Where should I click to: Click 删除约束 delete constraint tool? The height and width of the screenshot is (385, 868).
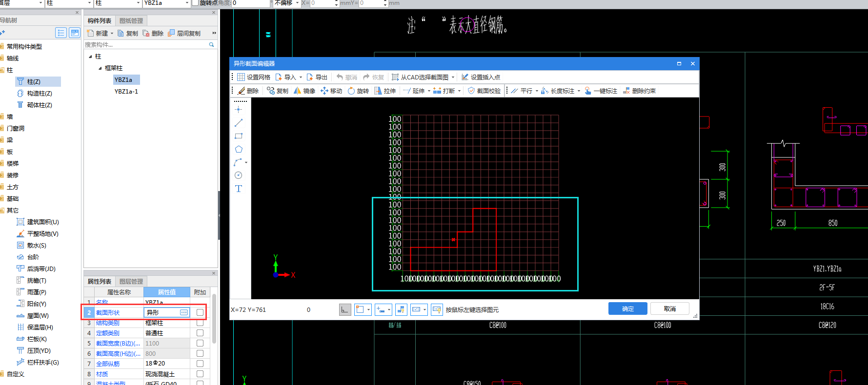click(x=639, y=91)
